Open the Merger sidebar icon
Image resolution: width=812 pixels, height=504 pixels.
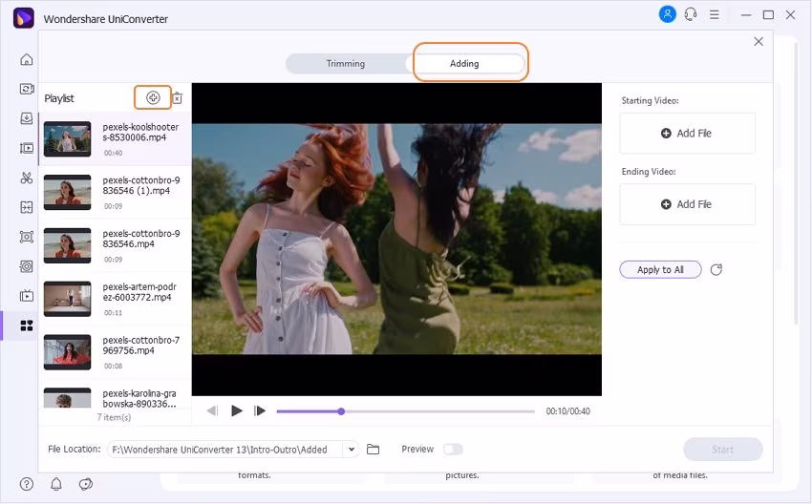(27, 207)
